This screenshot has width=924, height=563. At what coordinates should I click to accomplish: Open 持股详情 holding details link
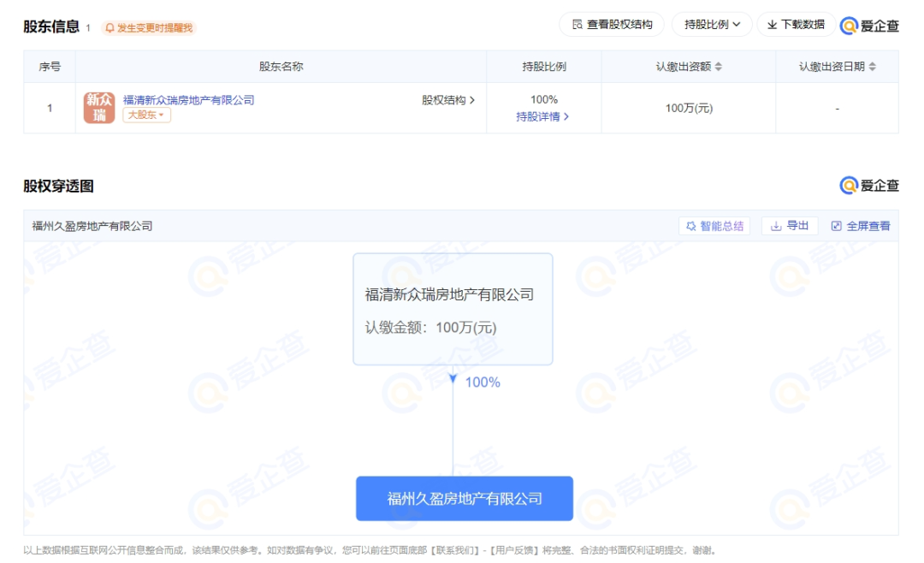click(x=542, y=116)
